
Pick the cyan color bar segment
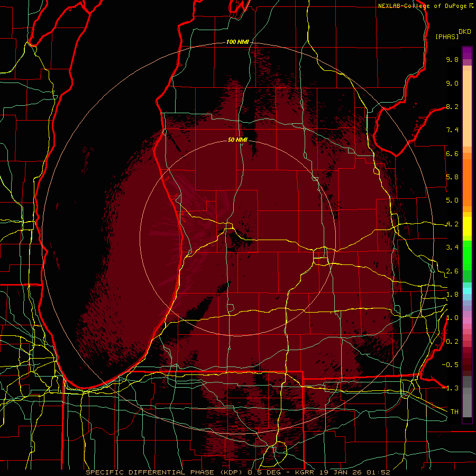(467, 290)
